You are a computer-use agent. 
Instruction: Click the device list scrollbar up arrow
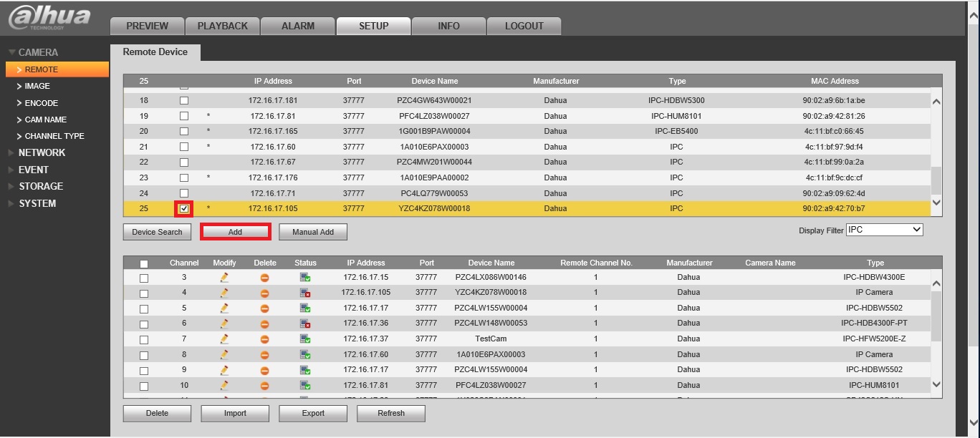(936, 102)
